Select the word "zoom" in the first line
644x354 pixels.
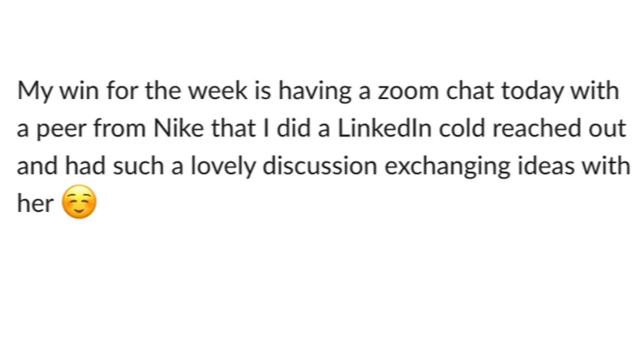coord(408,91)
